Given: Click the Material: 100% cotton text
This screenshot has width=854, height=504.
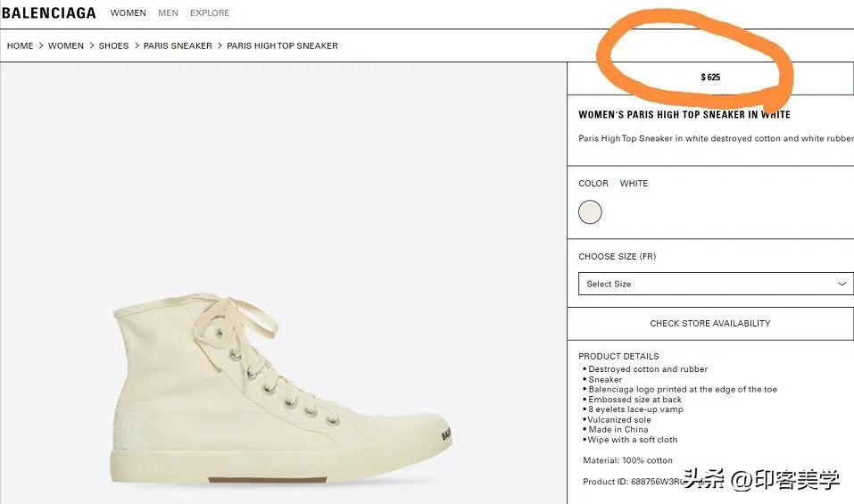Looking at the screenshot, I should pos(626,460).
